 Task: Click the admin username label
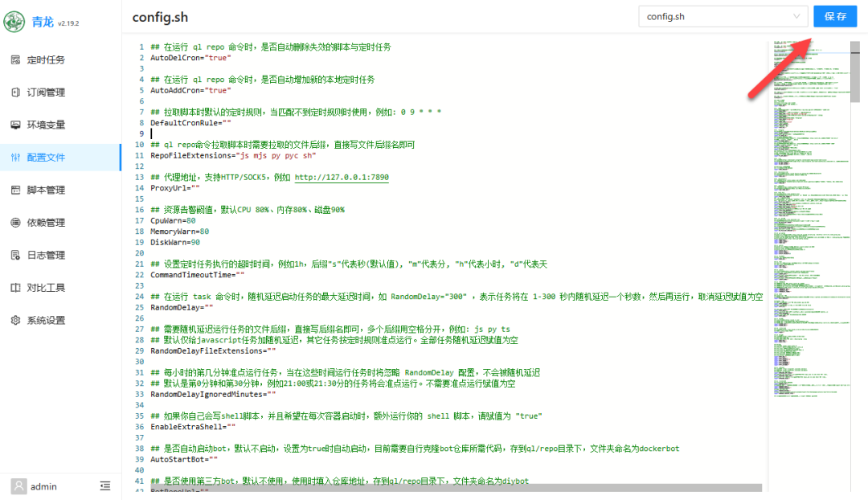(x=43, y=486)
